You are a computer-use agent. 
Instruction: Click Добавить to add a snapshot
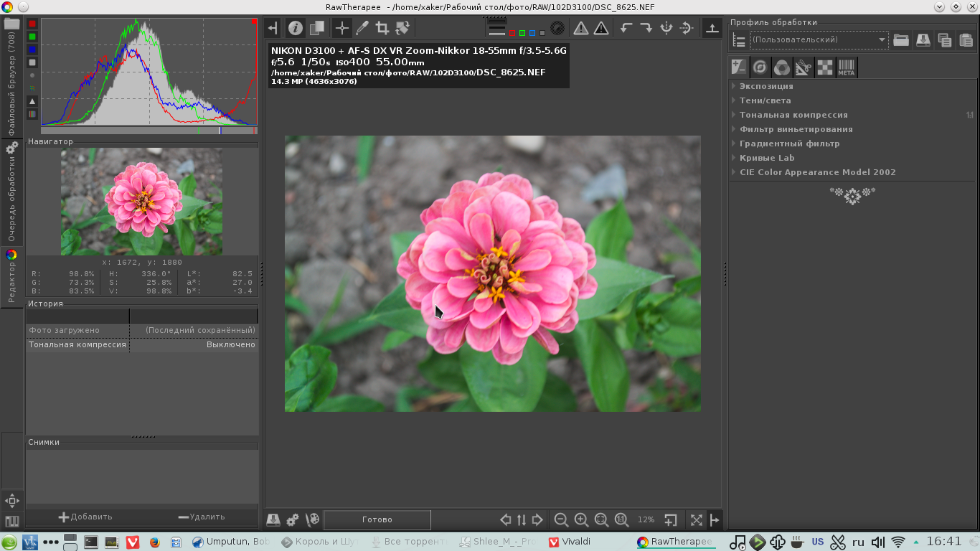(85, 517)
